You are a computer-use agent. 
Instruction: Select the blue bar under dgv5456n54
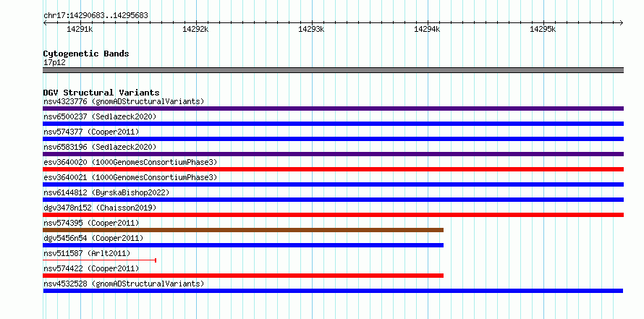coord(243,245)
